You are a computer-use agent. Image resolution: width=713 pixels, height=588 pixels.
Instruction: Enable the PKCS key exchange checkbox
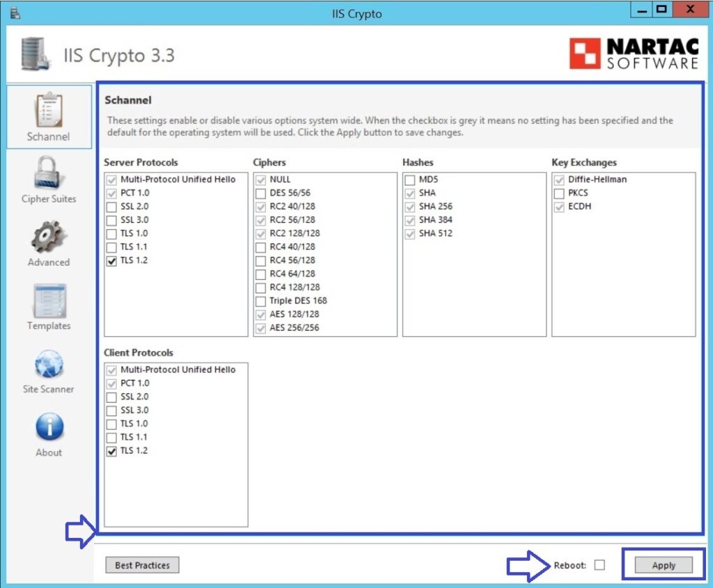[559, 193]
